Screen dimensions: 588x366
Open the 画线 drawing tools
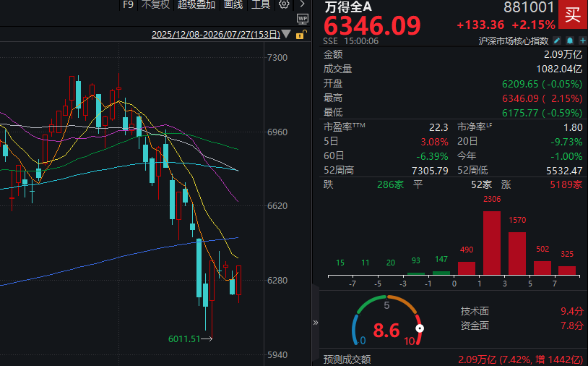pyautogui.click(x=233, y=4)
